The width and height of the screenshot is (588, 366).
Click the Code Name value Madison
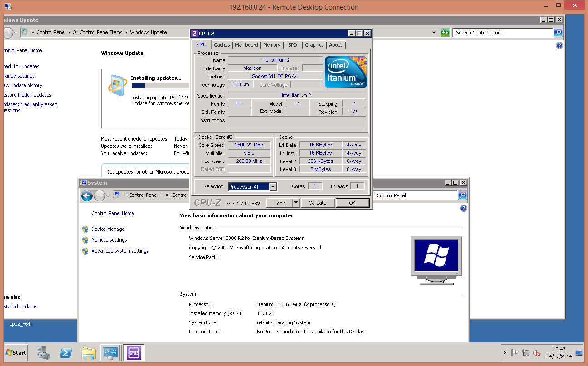point(252,68)
